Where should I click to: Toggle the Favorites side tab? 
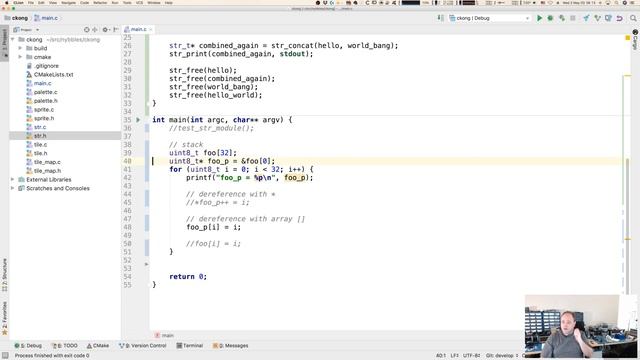(4, 318)
